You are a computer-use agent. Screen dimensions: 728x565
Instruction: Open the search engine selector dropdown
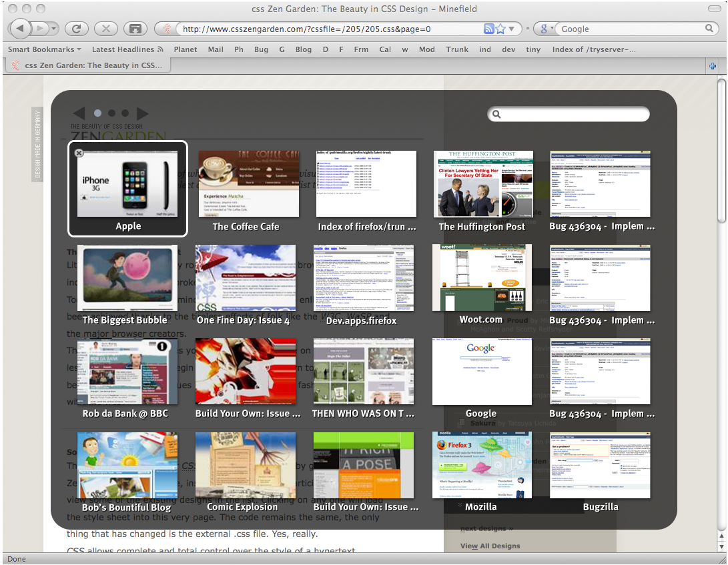click(x=546, y=29)
